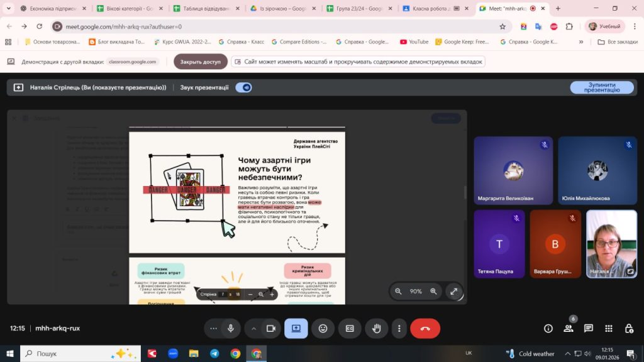The image size is (644, 362).
Task: Switch to the Група 23/24 tab
Action: 358,9
